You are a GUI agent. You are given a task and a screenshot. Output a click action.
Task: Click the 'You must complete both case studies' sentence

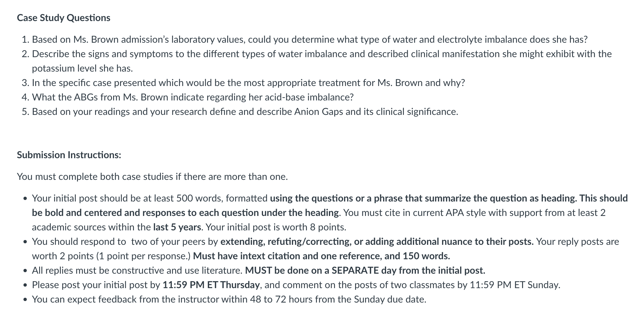152,177
